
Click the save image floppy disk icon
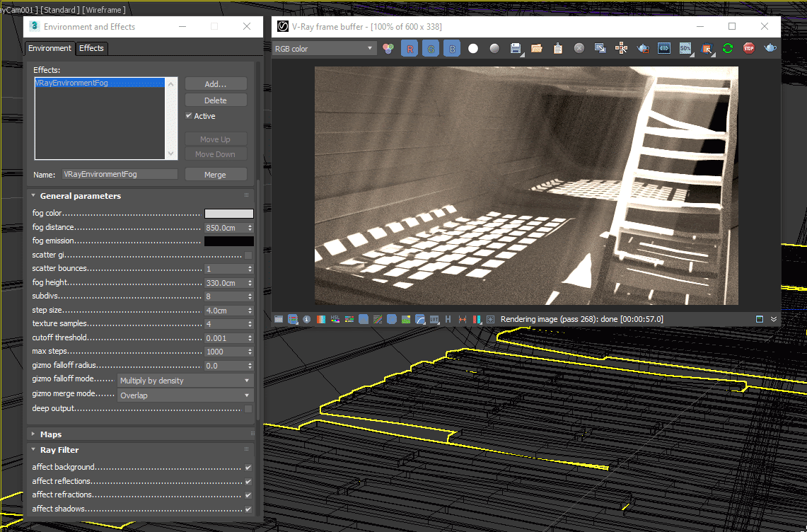(x=516, y=48)
